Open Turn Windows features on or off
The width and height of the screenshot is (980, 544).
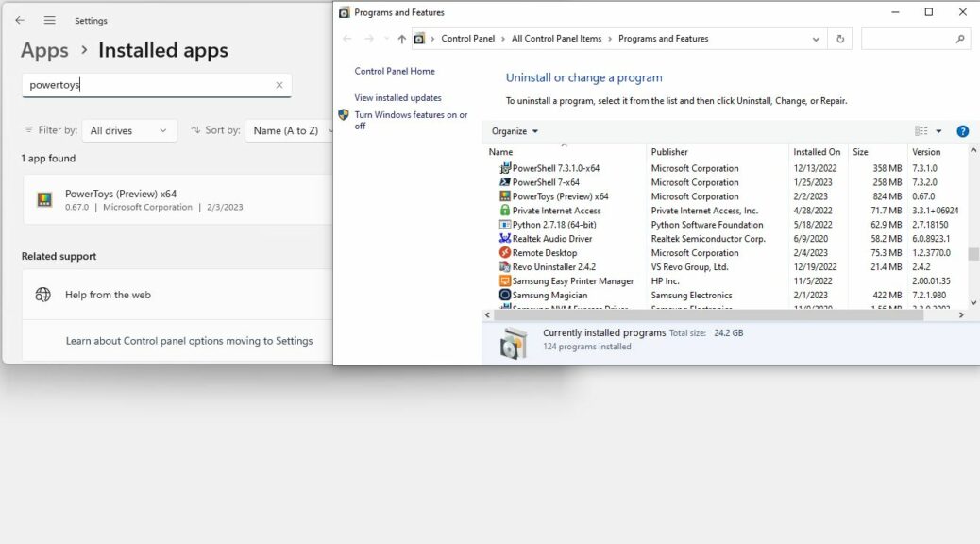(411, 120)
